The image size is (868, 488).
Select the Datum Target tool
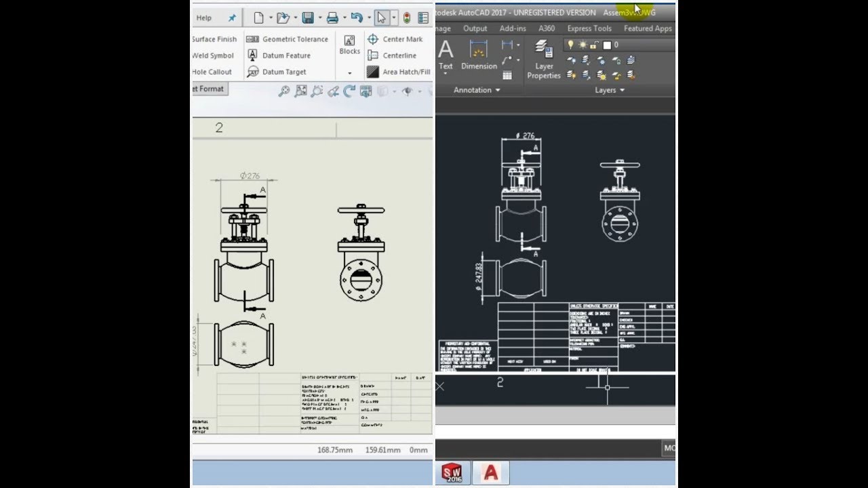coord(277,72)
